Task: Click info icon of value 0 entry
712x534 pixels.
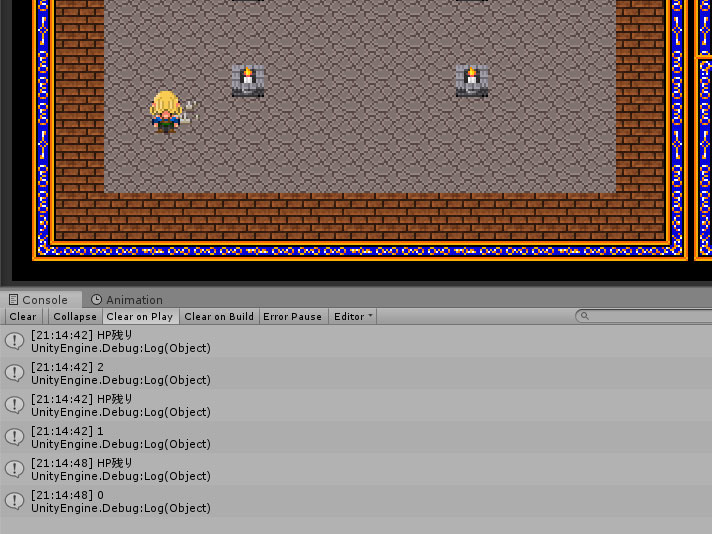Action: [15, 501]
